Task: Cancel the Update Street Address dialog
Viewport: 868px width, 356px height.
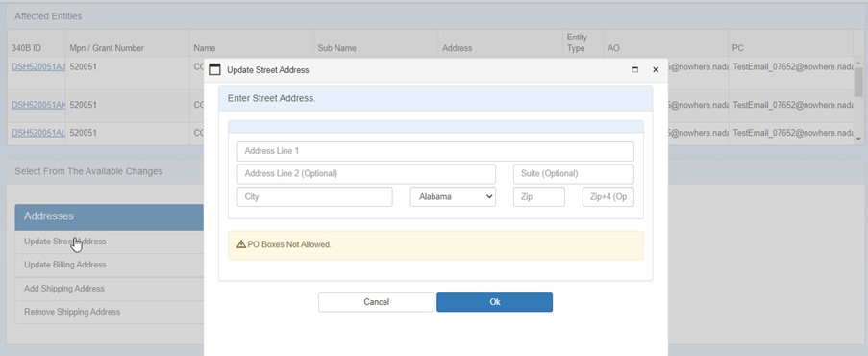Action: point(376,302)
